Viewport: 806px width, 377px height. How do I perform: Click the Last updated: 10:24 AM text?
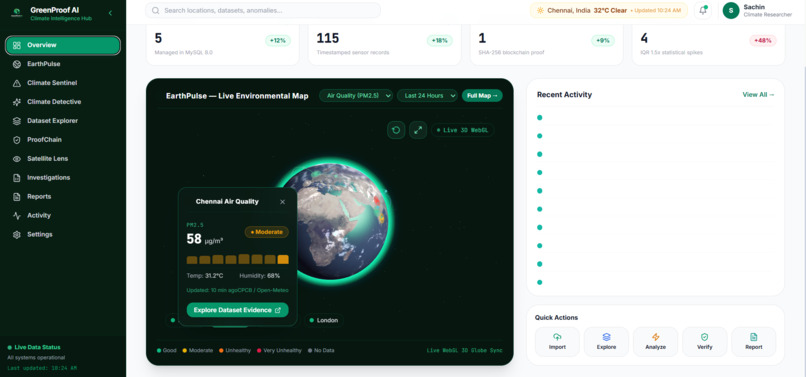click(42, 368)
